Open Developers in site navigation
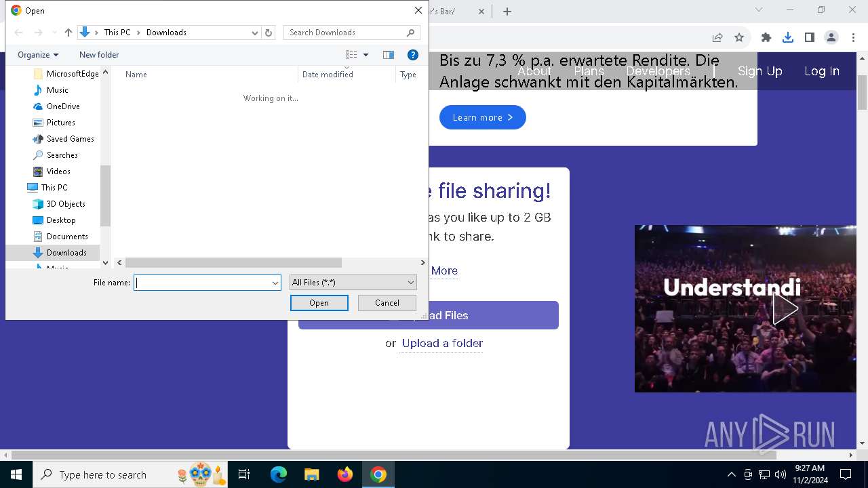Screen dimensions: 868x488 (658, 71)
